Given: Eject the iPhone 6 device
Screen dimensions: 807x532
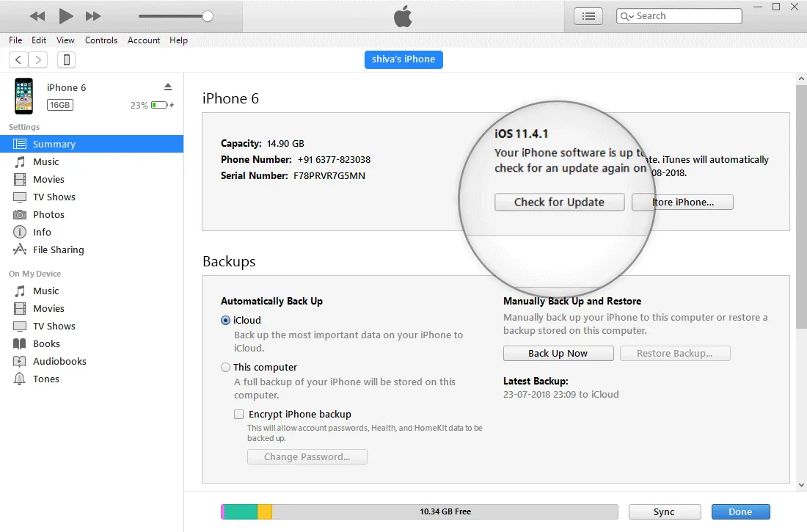Looking at the screenshot, I should point(168,86).
